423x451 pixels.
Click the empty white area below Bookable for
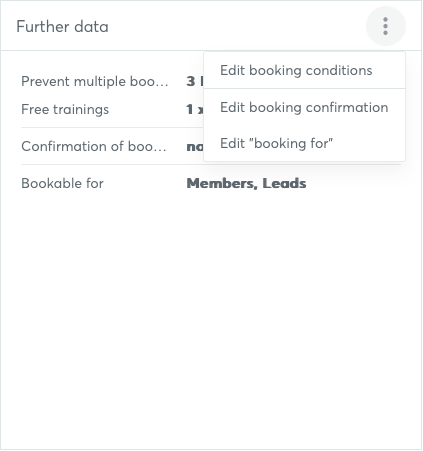pos(211,317)
